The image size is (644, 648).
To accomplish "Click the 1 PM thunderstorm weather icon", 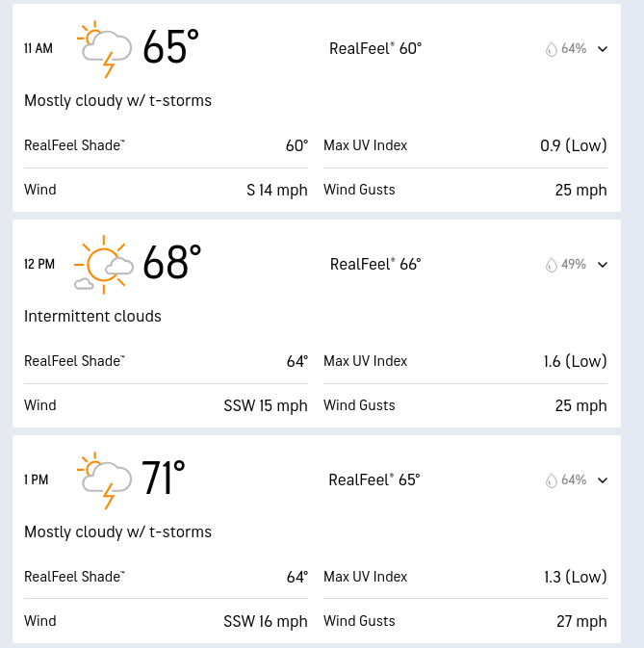I will [105, 480].
